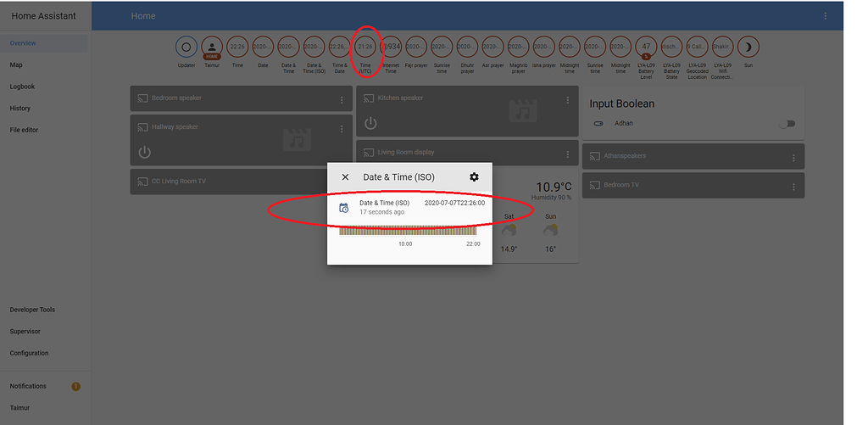Open the Bedroom speaker three-dot menu
This screenshot has height=425, width=868.
click(x=342, y=100)
